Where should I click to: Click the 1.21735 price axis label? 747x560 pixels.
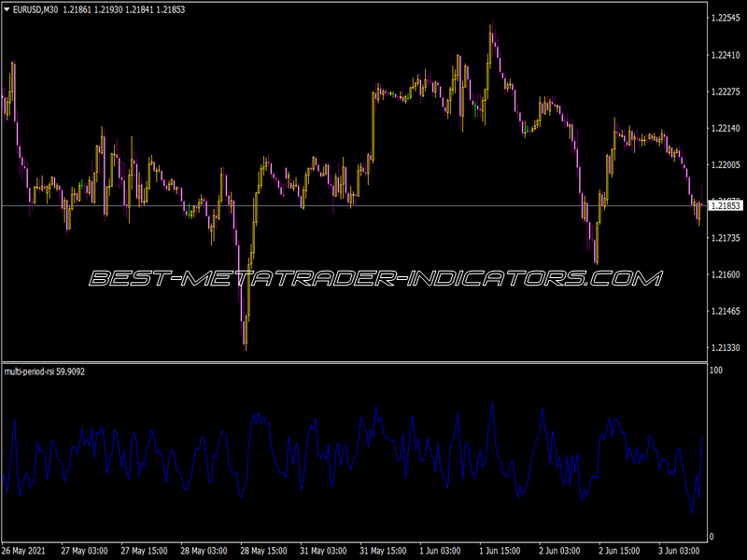(726, 238)
